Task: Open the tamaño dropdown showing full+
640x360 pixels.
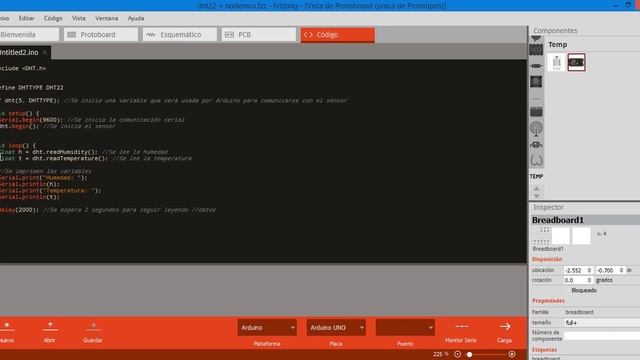Action: (602, 322)
